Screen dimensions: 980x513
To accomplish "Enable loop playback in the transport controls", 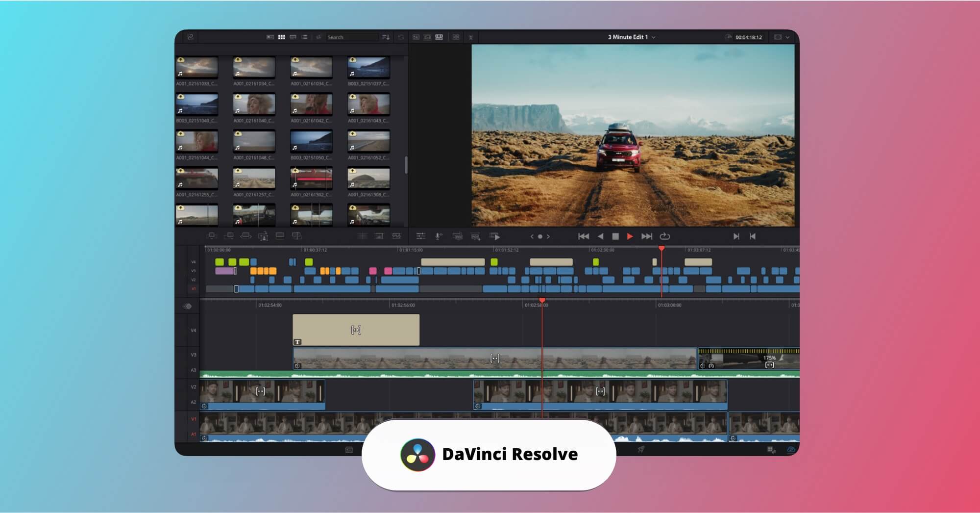I will [665, 236].
